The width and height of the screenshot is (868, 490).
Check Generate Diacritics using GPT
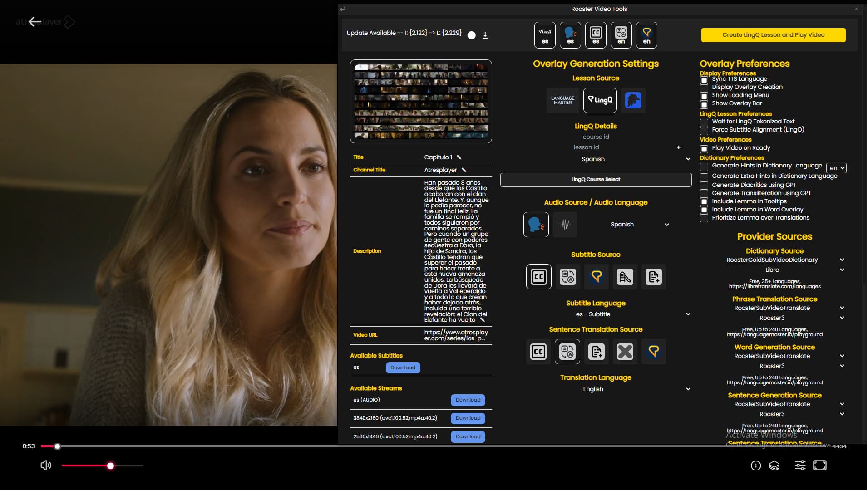click(x=704, y=186)
